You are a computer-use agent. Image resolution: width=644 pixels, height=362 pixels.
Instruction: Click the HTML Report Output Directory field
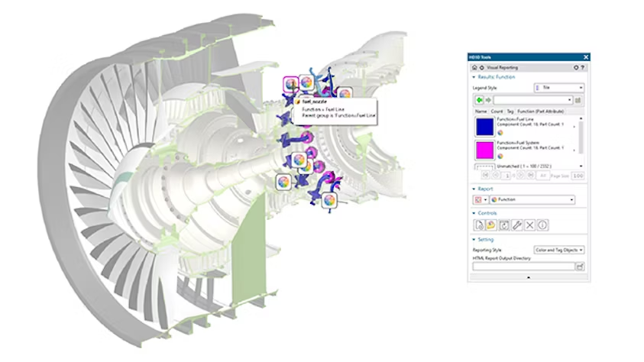coord(523,267)
